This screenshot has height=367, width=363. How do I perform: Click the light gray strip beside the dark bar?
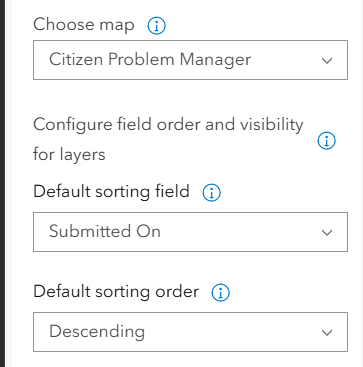click(9, 183)
